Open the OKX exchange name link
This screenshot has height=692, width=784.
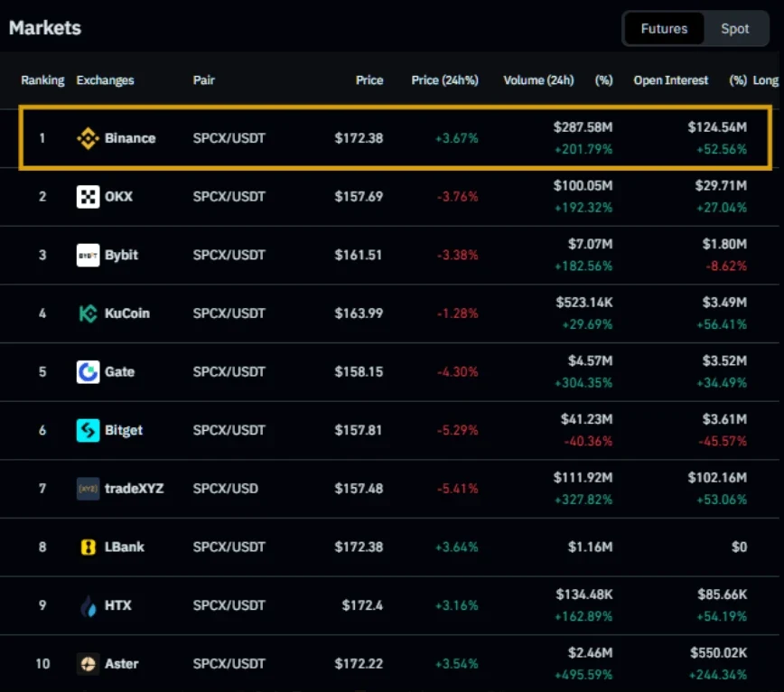(118, 197)
